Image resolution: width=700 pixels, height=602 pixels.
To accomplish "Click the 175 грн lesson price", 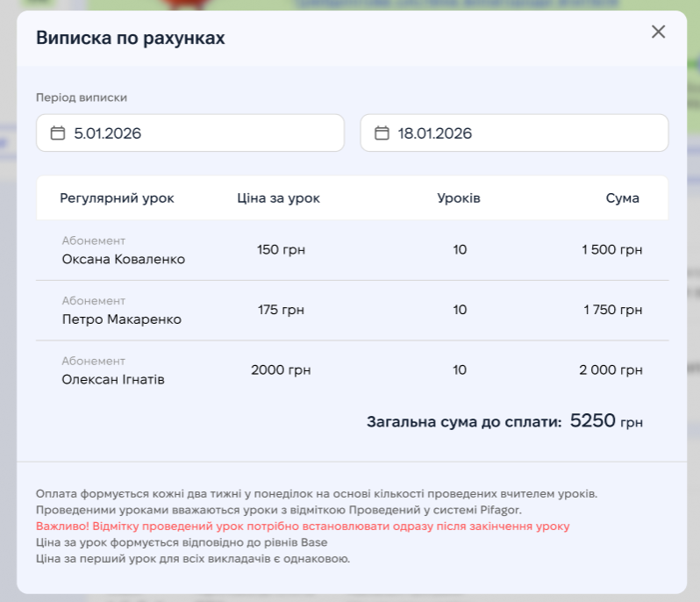I will click(x=281, y=310).
